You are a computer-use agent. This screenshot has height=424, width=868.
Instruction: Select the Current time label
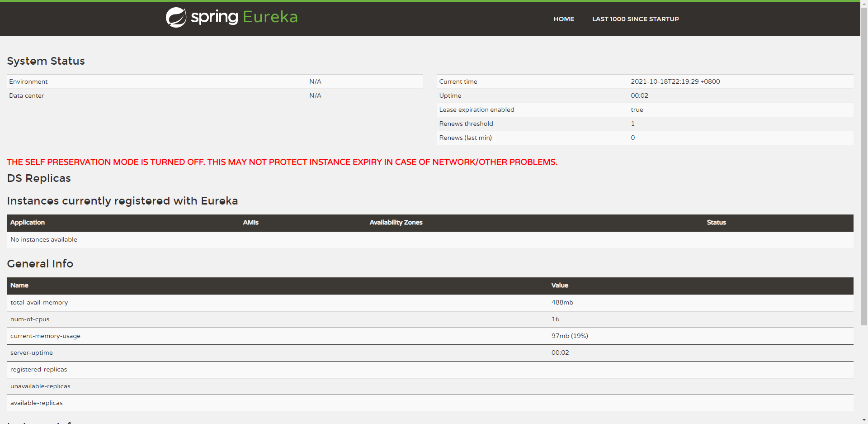(458, 81)
